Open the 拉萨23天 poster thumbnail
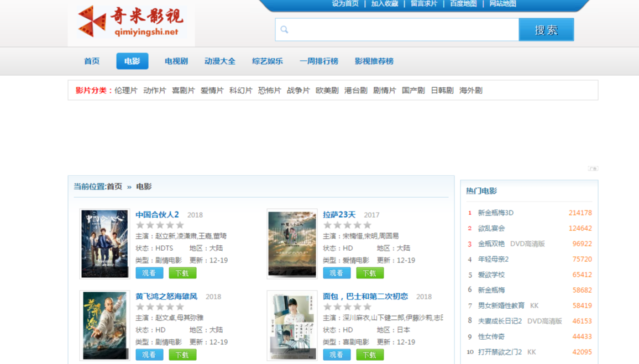639x364 pixels. click(x=292, y=244)
